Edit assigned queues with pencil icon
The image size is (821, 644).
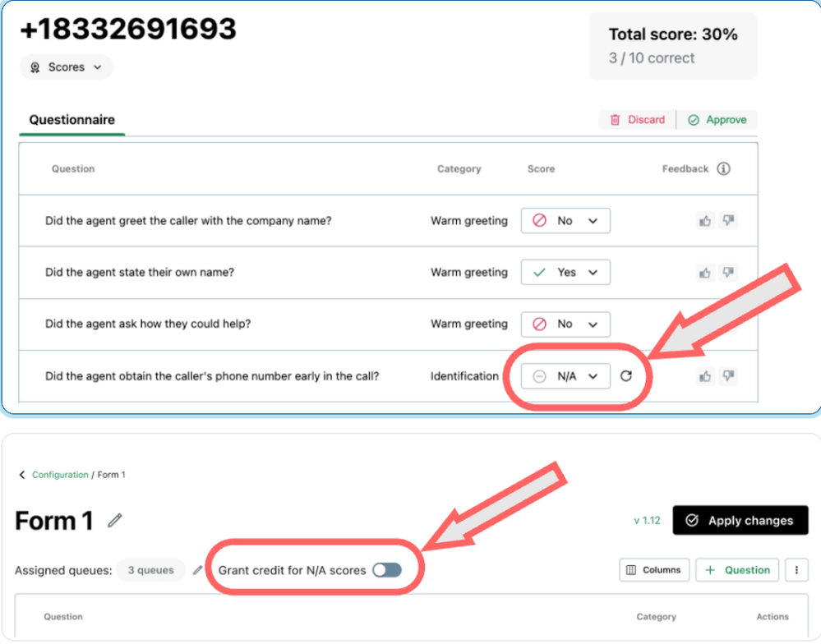pyautogui.click(x=198, y=570)
